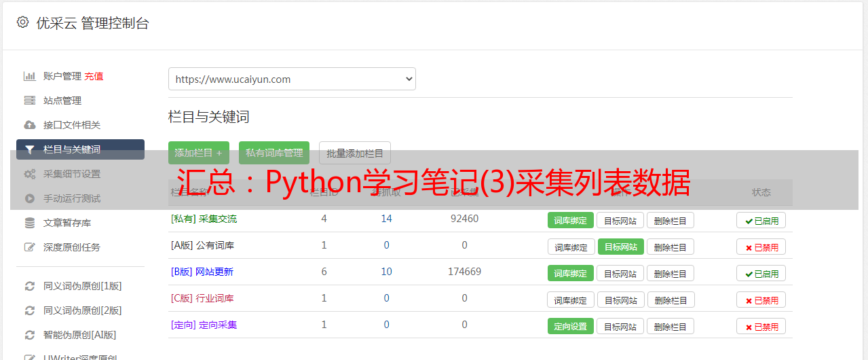Click the refresh icon for 同义词伪原创[1版]
The height and width of the screenshot is (360, 868).
30,286
